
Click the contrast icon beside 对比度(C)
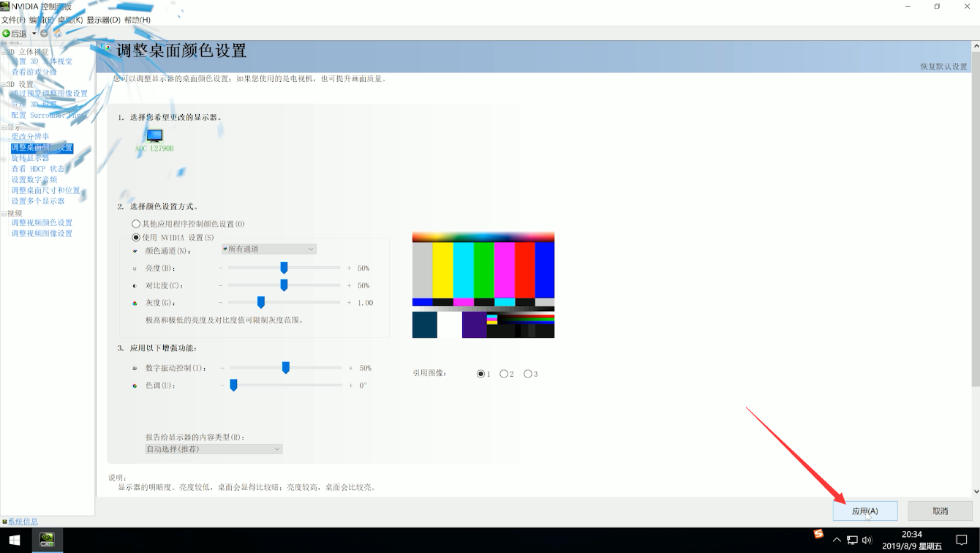135,285
